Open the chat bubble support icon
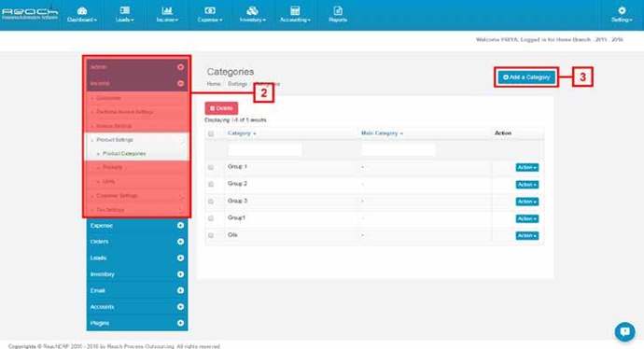This screenshot has width=644, height=349. click(x=624, y=331)
